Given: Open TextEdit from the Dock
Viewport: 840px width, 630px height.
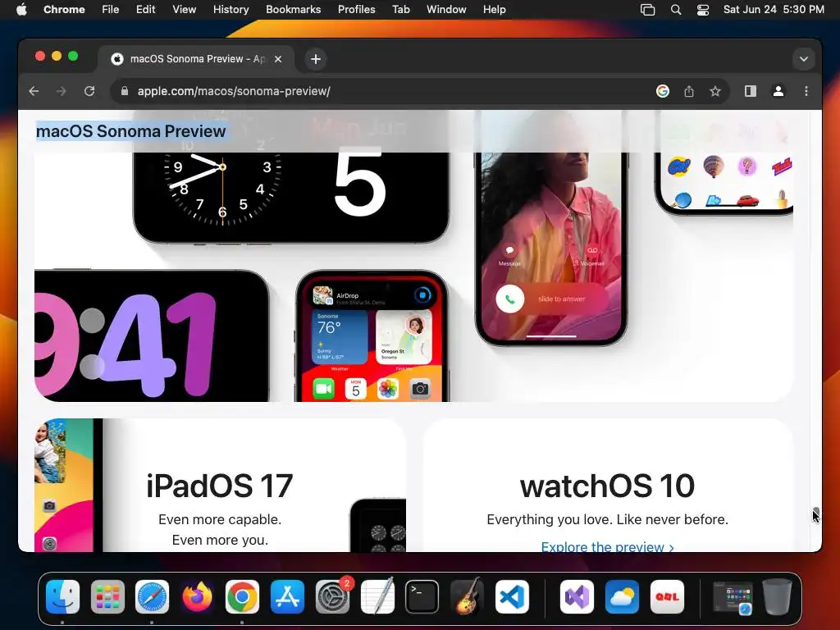Looking at the screenshot, I should pyautogui.click(x=377, y=597).
